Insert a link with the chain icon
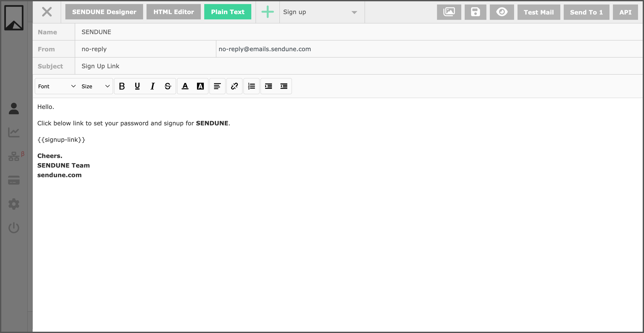 pos(234,86)
